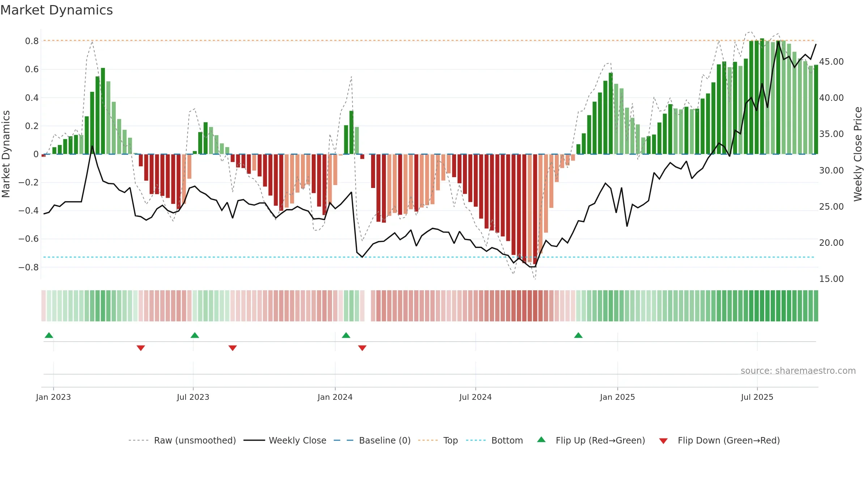Click the red triangle icon in the legend

(x=663, y=441)
